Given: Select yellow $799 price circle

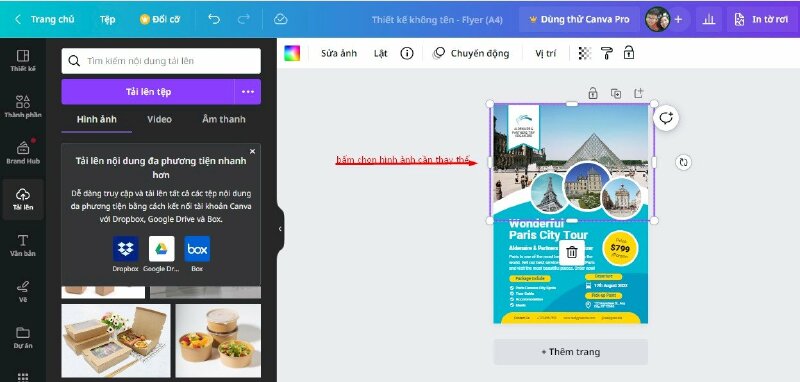Looking at the screenshot, I should click(x=620, y=248).
